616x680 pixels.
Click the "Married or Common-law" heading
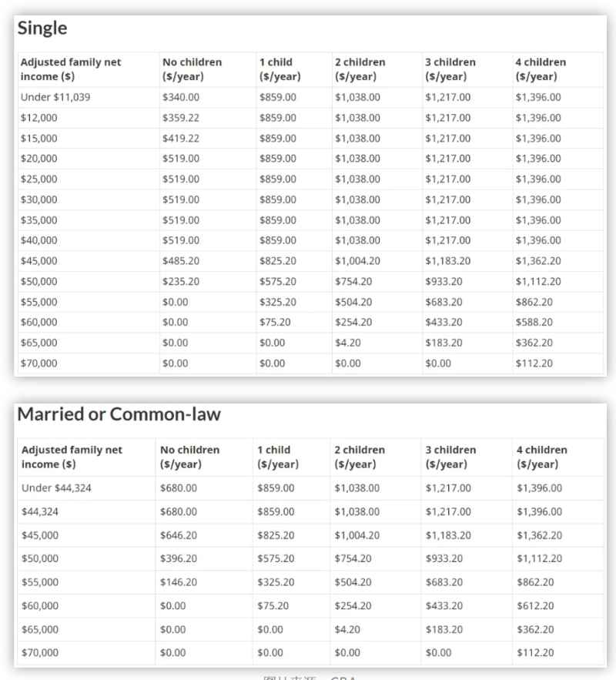click(x=119, y=414)
